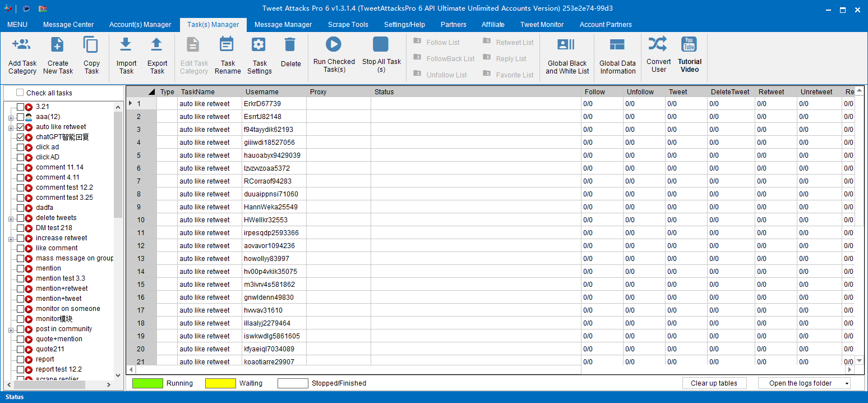Click the Reply List toolbar item

504,58
